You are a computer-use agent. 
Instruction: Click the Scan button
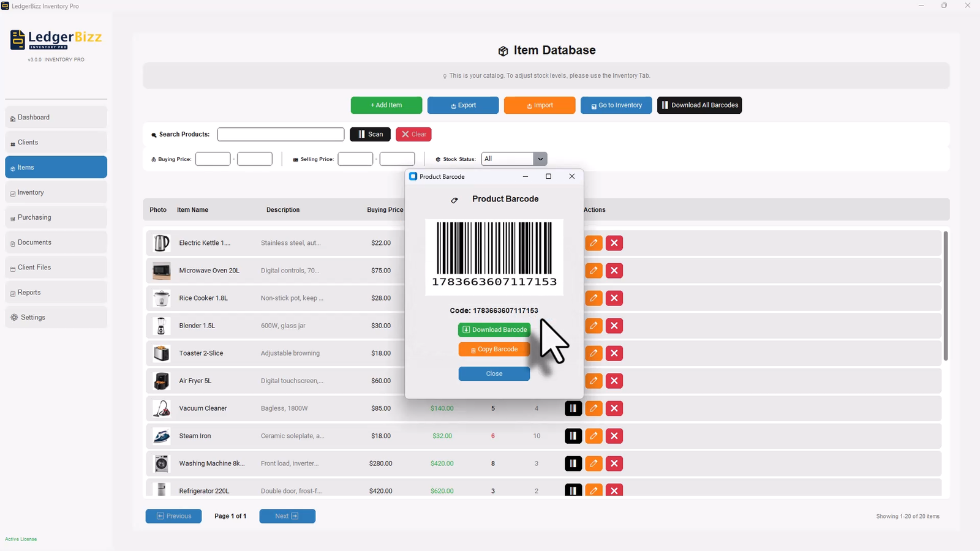click(x=370, y=134)
